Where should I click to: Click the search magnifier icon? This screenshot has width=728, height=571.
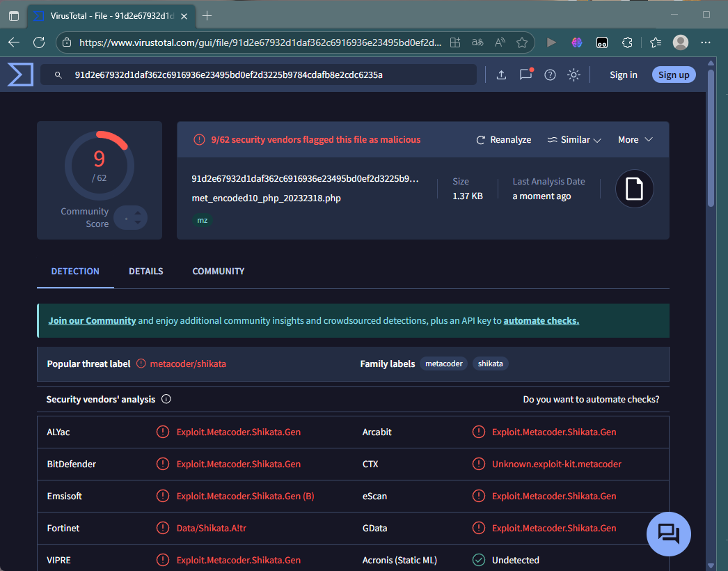pyautogui.click(x=58, y=75)
